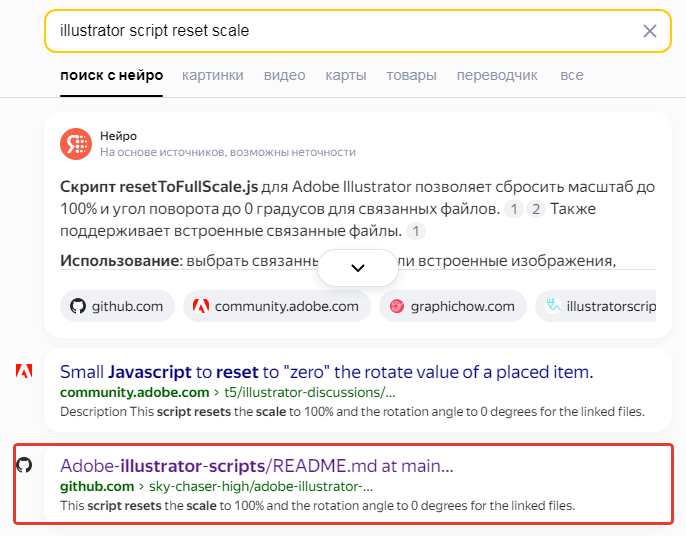Viewport: 686px width, 536px height.
Task: Click citation number 2 in the Нейро answer
Action: tap(537, 209)
